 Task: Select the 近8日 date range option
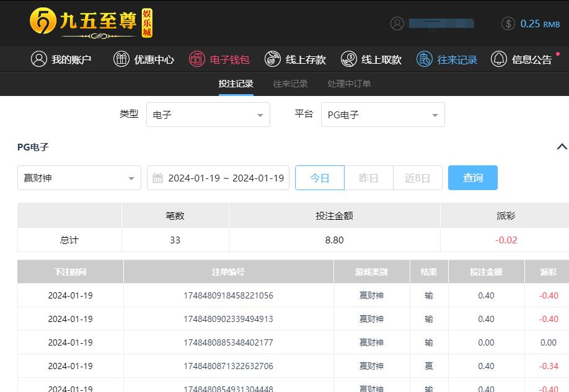(x=417, y=178)
